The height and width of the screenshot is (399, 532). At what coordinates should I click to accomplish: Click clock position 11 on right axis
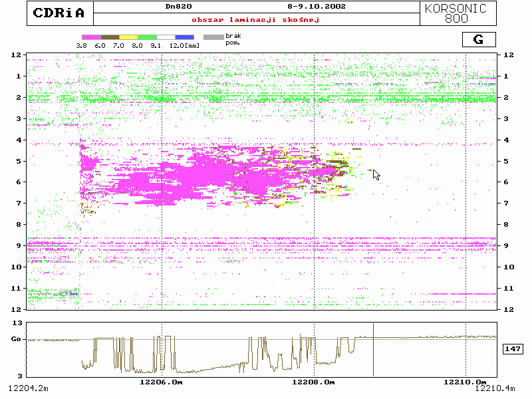click(x=509, y=289)
